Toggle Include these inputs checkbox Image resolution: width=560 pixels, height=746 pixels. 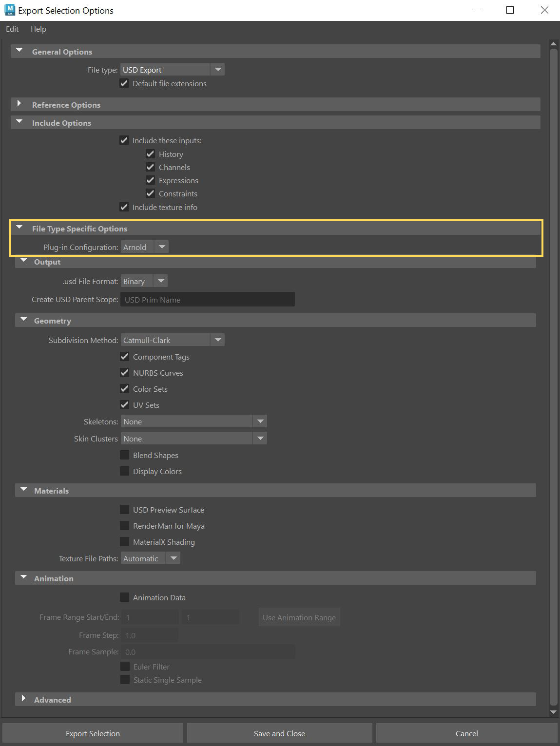(x=124, y=140)
